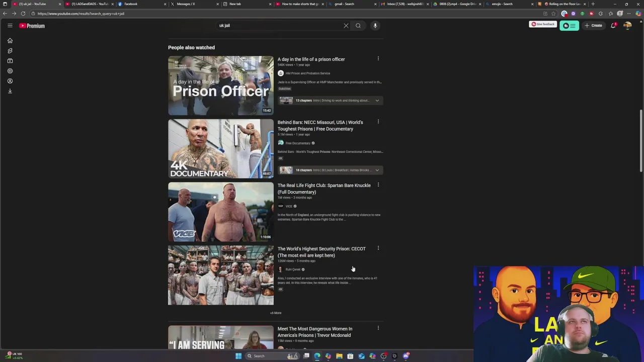Open options menu for 'The Real Life Fight Club'
The image size is (644, 362).
click(x=378, y=185)
